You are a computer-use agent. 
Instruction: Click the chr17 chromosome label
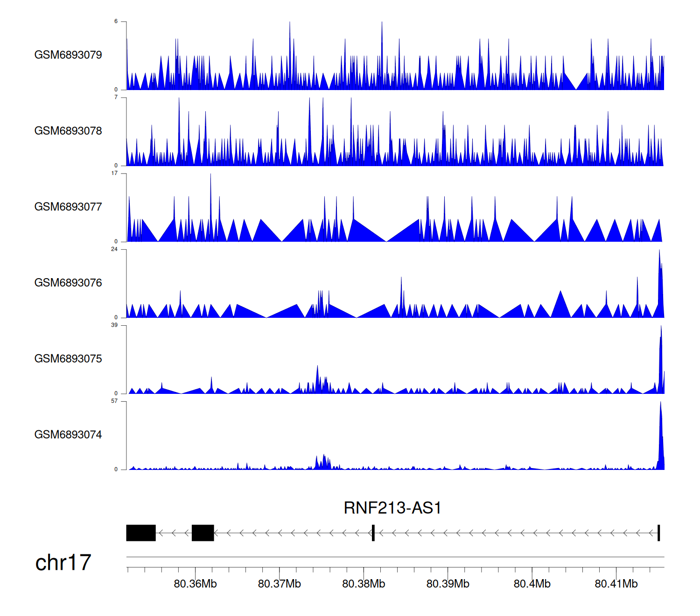pos(63,563)
